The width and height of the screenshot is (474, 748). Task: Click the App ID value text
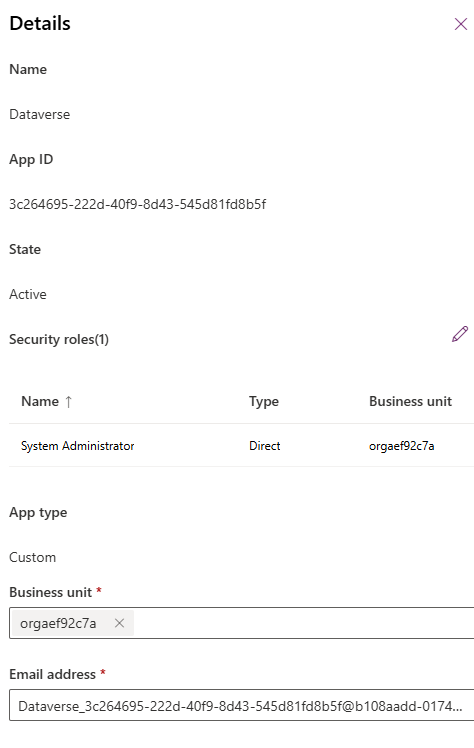click(x=137, y=204)
